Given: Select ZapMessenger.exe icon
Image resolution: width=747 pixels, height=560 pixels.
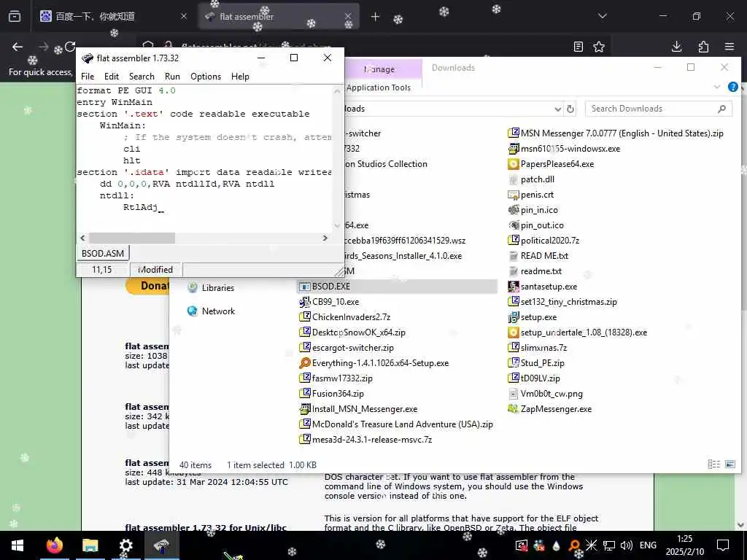Looking at the screenshot, I should pos(513,408).
